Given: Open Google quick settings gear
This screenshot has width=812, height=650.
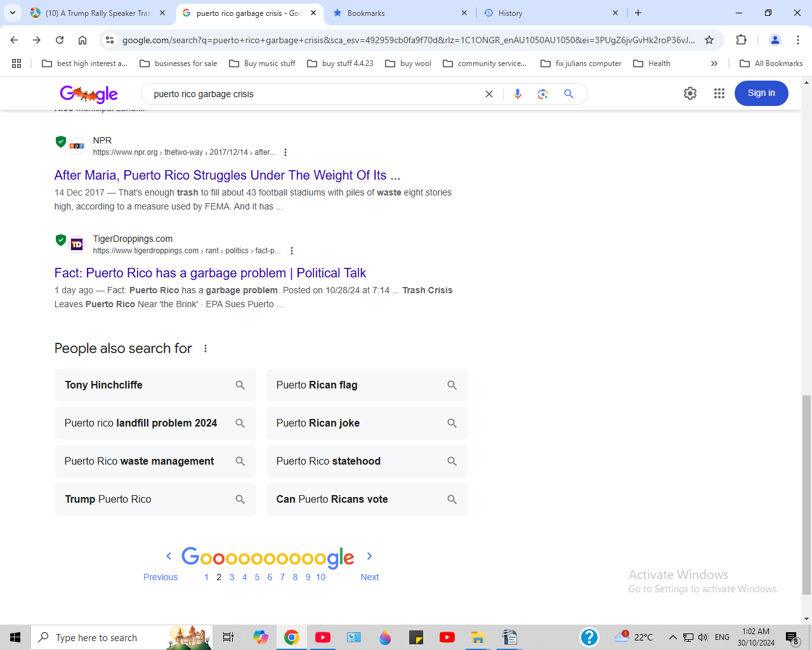Looking at the screenshot, I should tap(690, 93).
